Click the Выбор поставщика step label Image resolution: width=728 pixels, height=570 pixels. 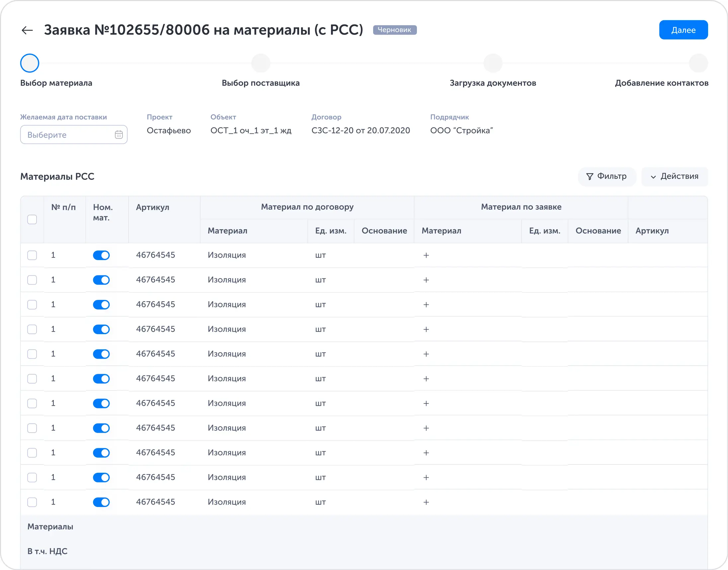click(261, 83)
